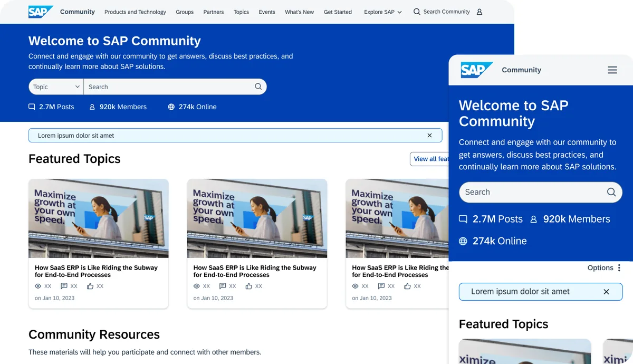The image size is (633, 364).
Task: Click the 920k Members person icon, desktop
Action: click(92, 107)
